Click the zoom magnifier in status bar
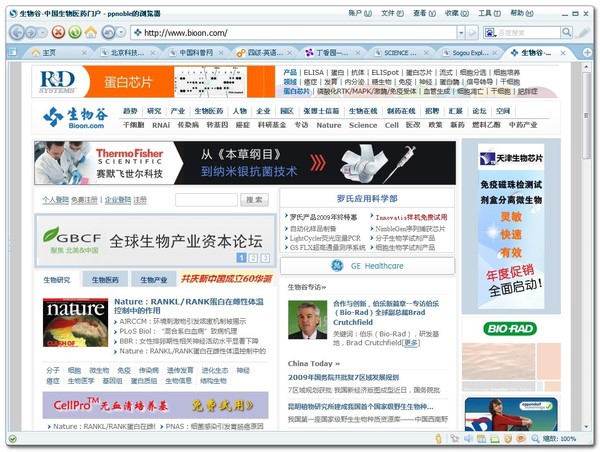This screenshot has height=452, width=600. (x=535, y=439)
